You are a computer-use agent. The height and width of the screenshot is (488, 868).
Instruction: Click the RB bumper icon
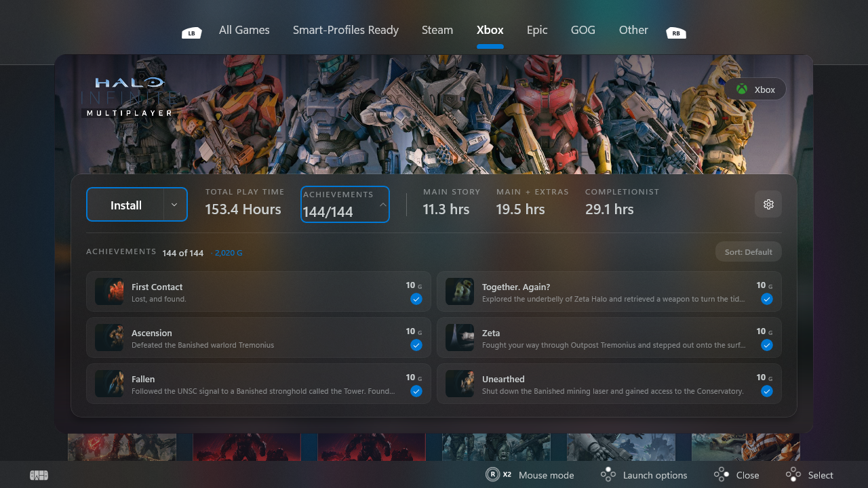tap(676, 33)
